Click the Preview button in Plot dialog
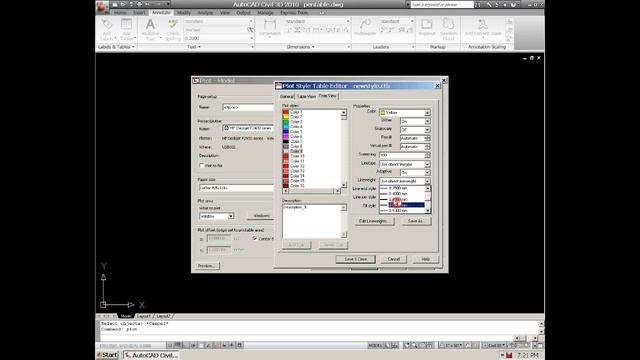This screenshot has width=640, height=360. [x=207, y=266]
